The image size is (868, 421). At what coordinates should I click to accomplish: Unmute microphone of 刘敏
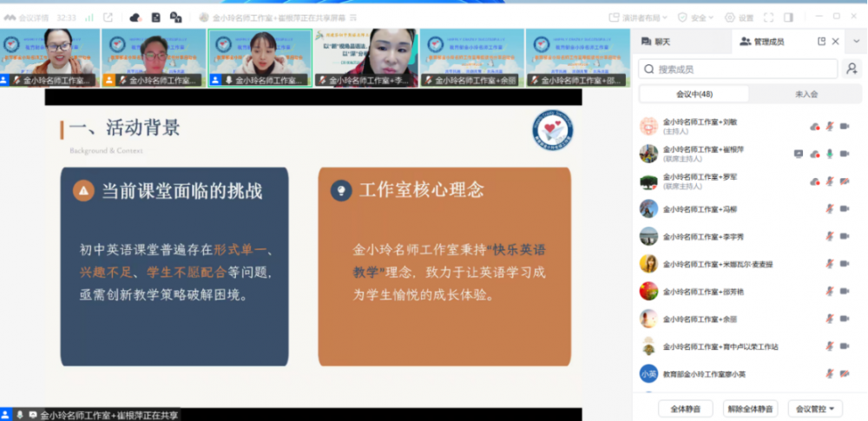(829, 127)
